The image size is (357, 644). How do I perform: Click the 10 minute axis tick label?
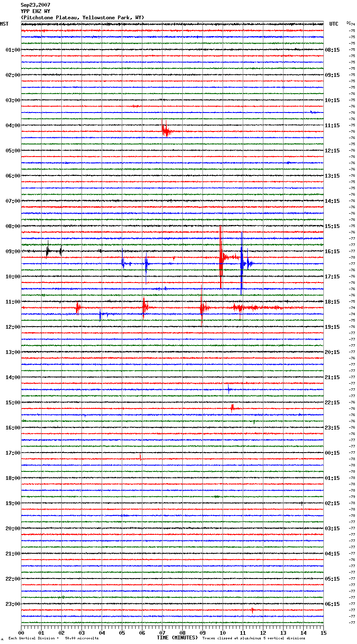click(223, 633)
